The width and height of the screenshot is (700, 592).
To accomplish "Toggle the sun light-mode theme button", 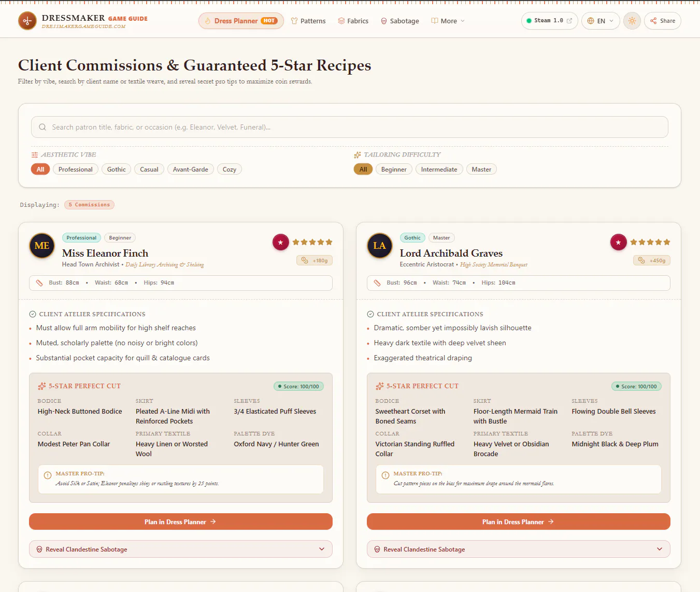I will [632, 21].
